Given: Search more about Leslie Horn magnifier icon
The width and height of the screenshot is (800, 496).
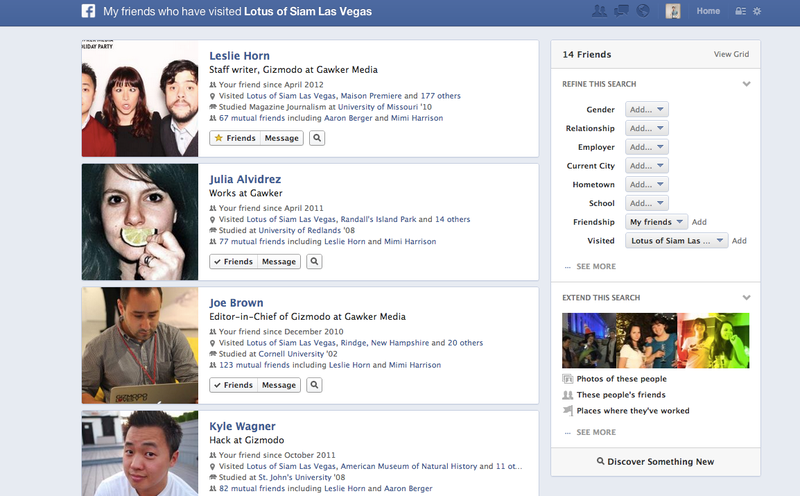Looking at the screenshot, I should (317, 138).
